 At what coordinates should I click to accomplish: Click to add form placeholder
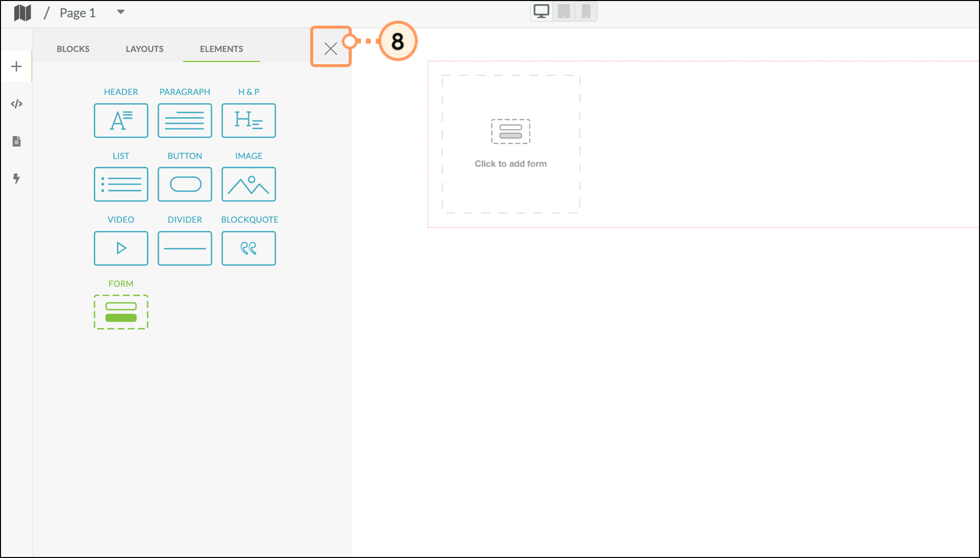[x=510, y=144]
